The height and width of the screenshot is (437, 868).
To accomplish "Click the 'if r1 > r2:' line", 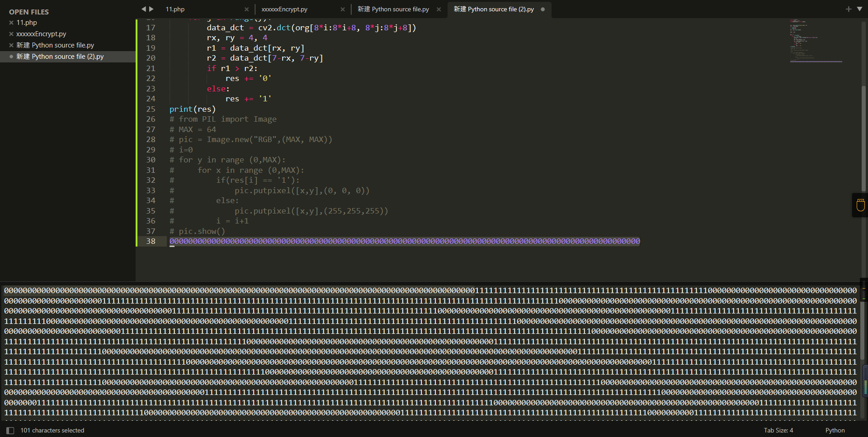I will (232, 68).
